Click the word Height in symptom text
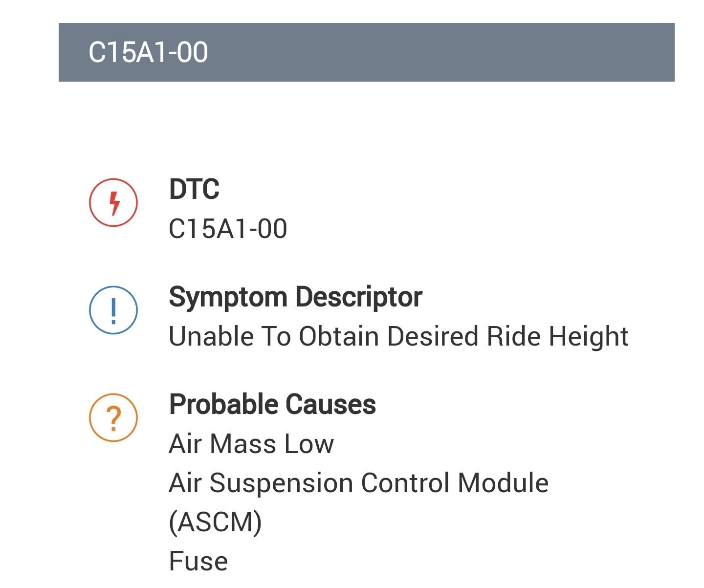 pos(588,337)
